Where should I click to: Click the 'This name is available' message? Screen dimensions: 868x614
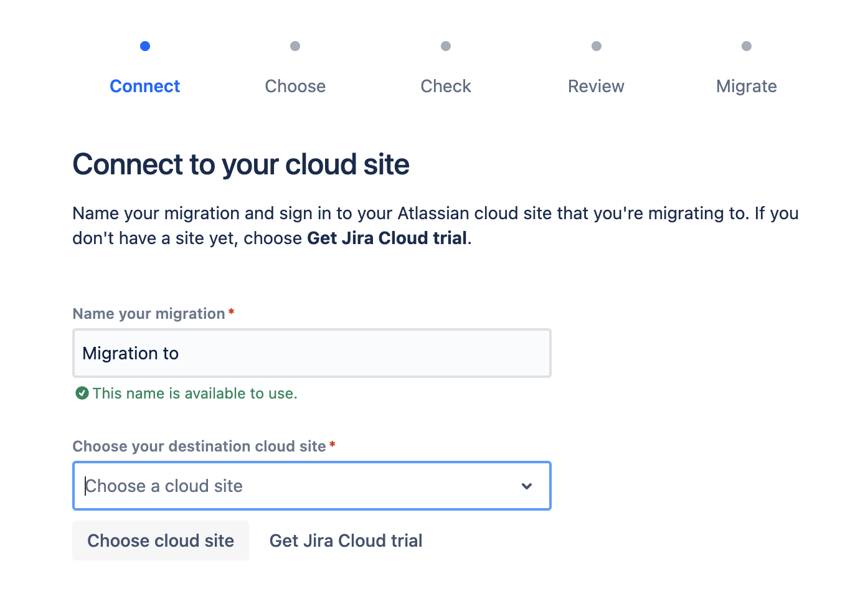pyautogui.click(x=195, y=393)
